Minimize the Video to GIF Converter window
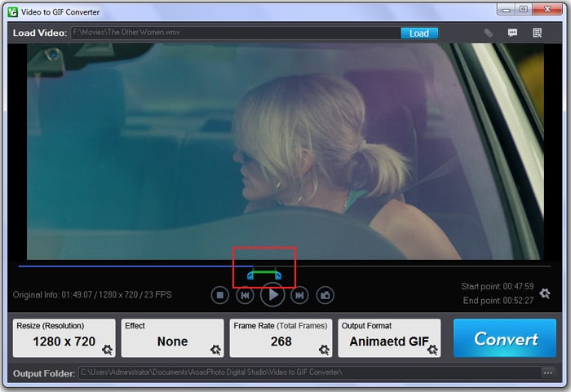The height and width of the screenshot is (392, 571). click(x=507, y=10)
